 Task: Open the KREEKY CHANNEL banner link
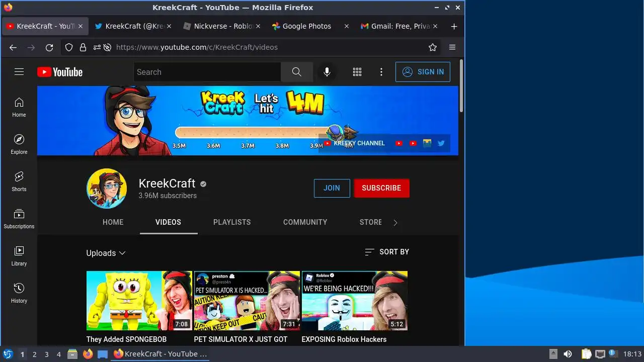(355, 143)
